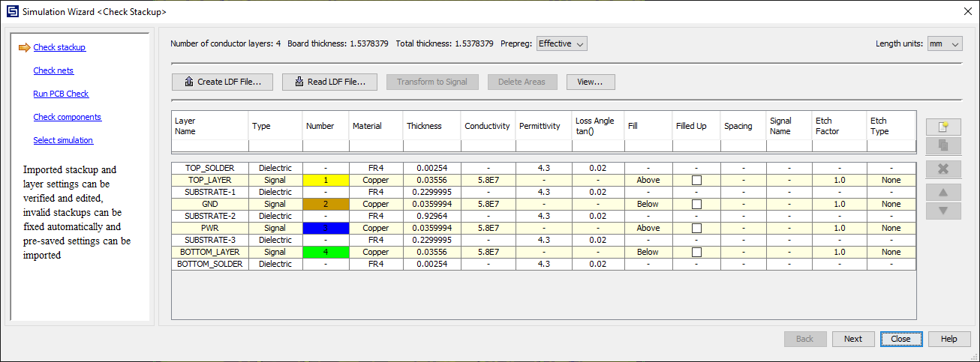Image resolution: width=980 pixels, height=362 pixels.
Task: Move layer up with arrow icon
Action: coord(943,192)
